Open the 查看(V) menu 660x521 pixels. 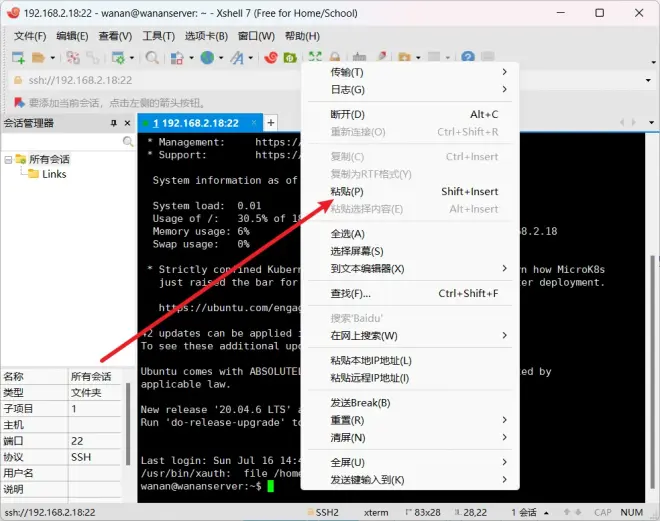click(x=115, y=36)
